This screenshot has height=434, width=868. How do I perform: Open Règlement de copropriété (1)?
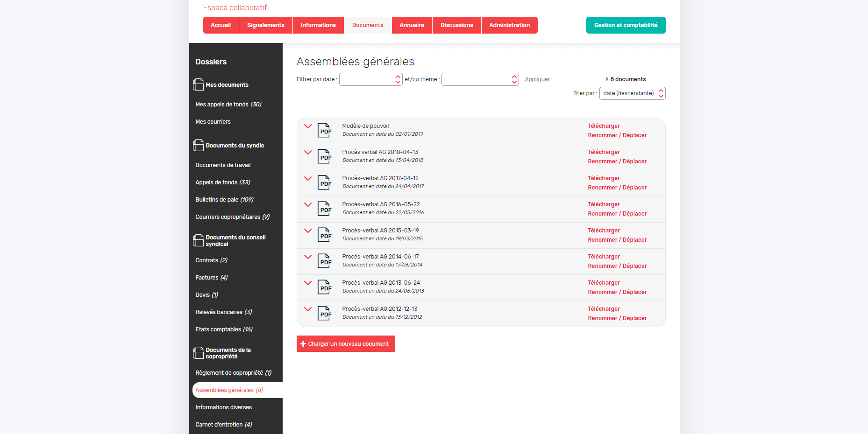click(234, 373)
